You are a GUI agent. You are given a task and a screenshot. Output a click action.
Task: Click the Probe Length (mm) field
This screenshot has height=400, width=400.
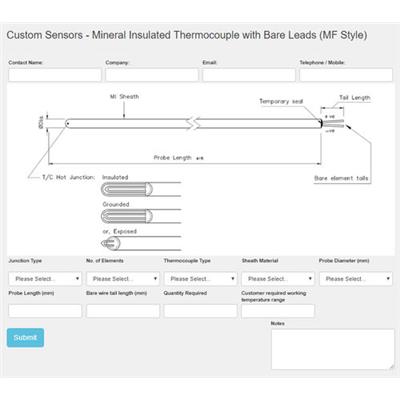tap(45, 311)
